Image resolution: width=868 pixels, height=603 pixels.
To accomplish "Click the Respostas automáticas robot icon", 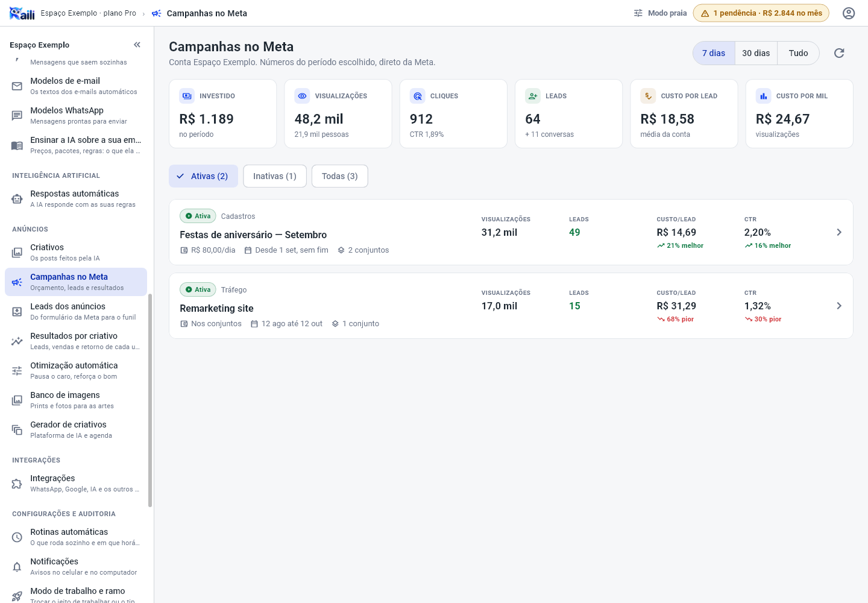I will tap(17, 199).
